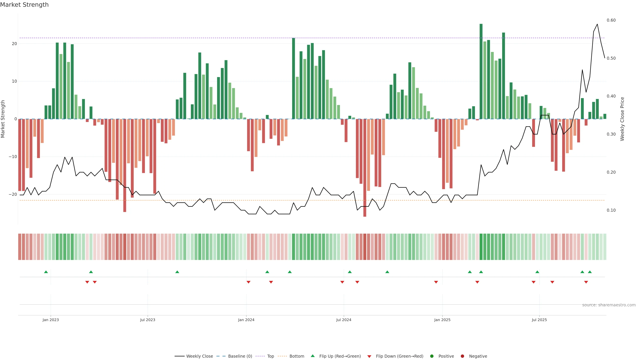Click the red flip-down marker at Jan 2024
The width and height of the screenshot is (644, 362).
point(249,282)
